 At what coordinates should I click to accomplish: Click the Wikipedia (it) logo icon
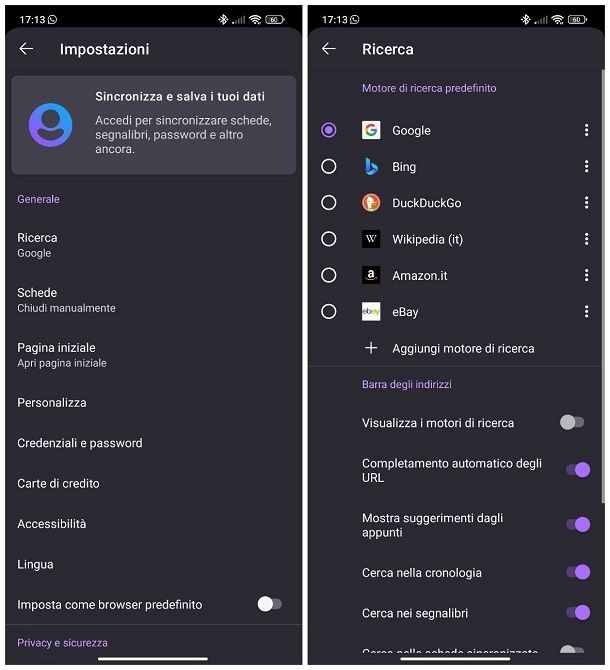tap(371, 239)
